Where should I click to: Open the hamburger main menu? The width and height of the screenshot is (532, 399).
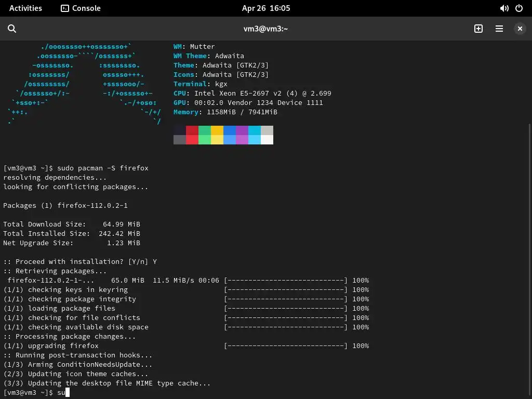(x=499, y=29)
